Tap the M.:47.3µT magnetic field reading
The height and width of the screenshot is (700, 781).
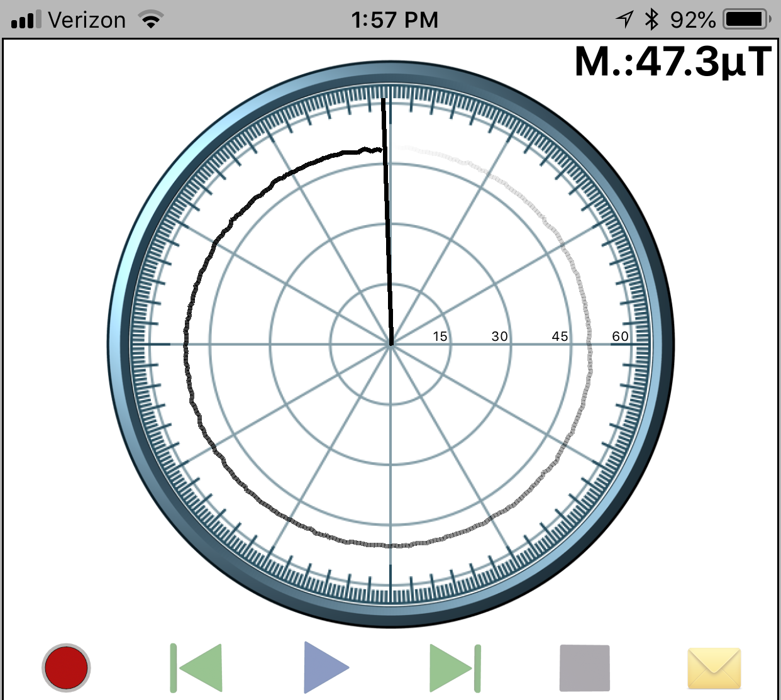673,62
